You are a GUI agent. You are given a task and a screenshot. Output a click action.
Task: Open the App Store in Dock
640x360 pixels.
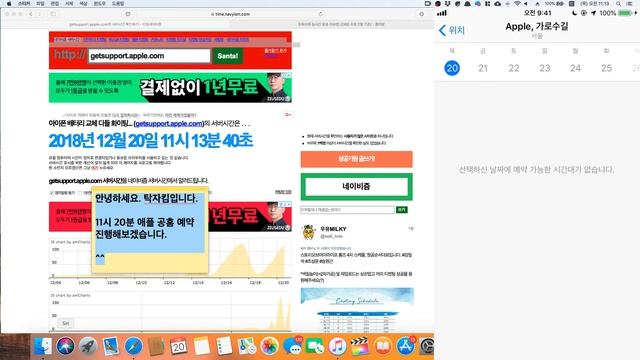click(405, 347)
